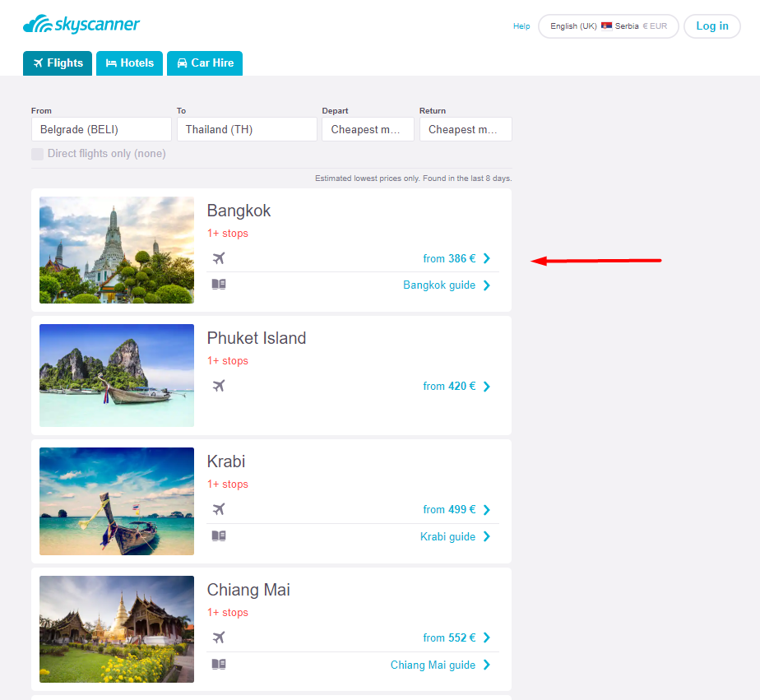Click the airplane icon in Krabi card
This screenshot has height=700, width=760.
pyautogui.click(x=219, y=509)
